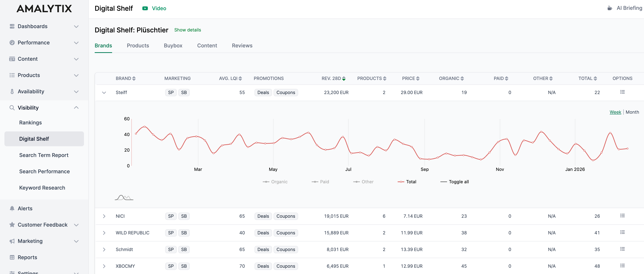Screen dimensions: 644x274
Task: Collapse the Steiff brand row
Action: [104, 93]
